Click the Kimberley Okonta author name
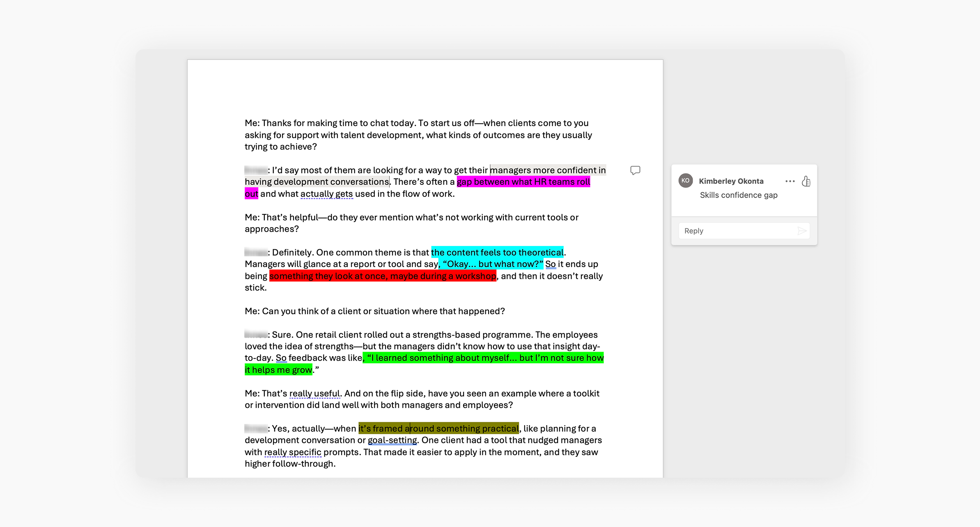This screenshot has width=980, height=527. [731, 181]
